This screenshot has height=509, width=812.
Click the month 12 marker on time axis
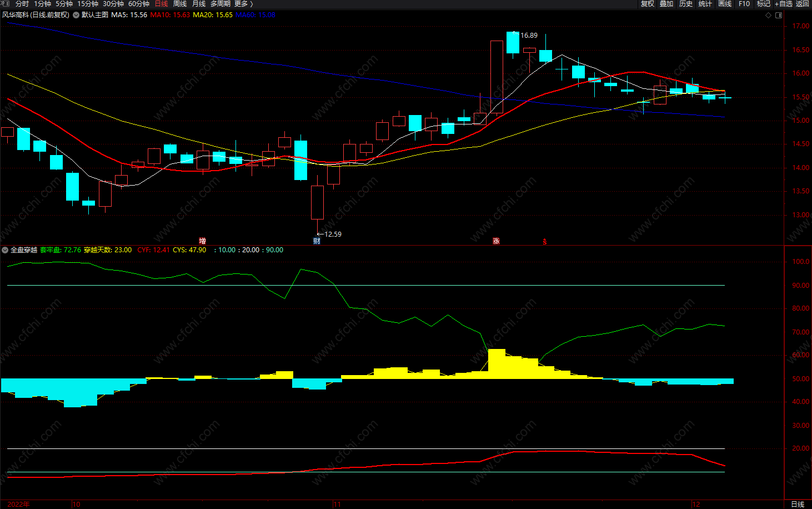696,505
